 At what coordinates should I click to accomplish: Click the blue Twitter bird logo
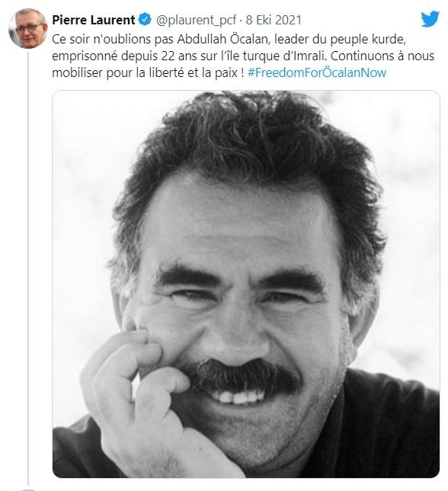(430, 19)
